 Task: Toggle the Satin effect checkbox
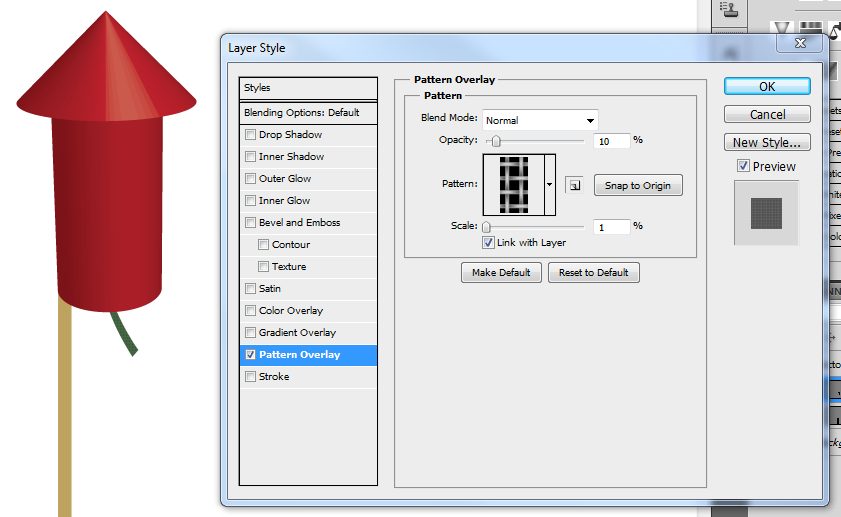250,288
